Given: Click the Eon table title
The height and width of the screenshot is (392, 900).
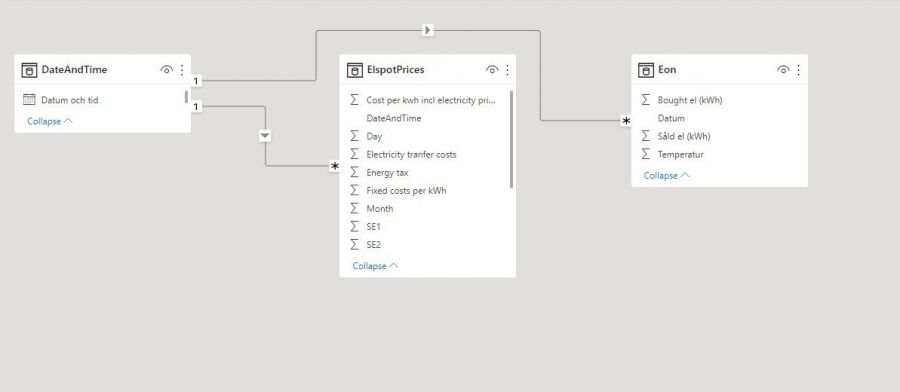Looking at the screenshot, I should click(x=667, y=70).
